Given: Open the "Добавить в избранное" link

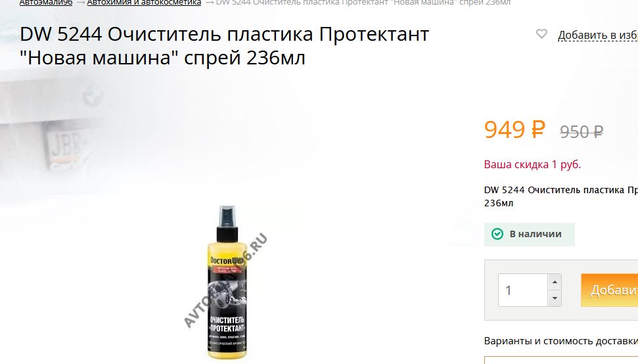Looking at the screenshot, I should [x=598, y=35].
